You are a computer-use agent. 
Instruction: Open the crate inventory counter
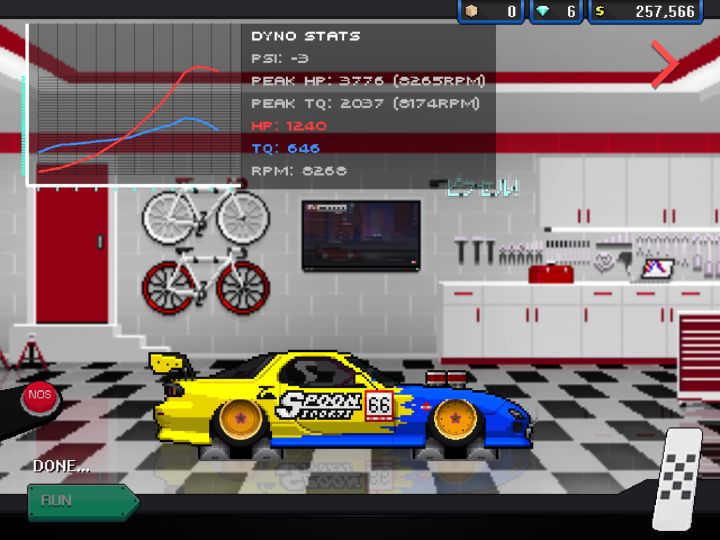point(491,11)
